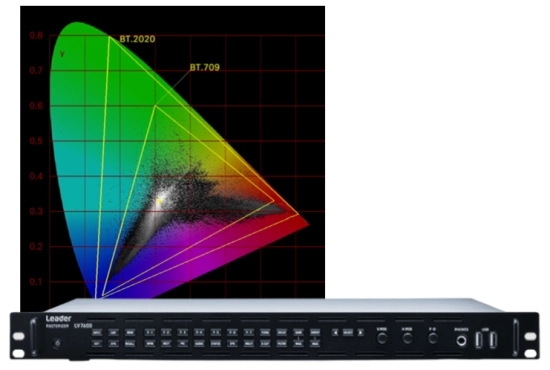
Task: Tap the MAG key under GAIN
Action: [299, 343]
